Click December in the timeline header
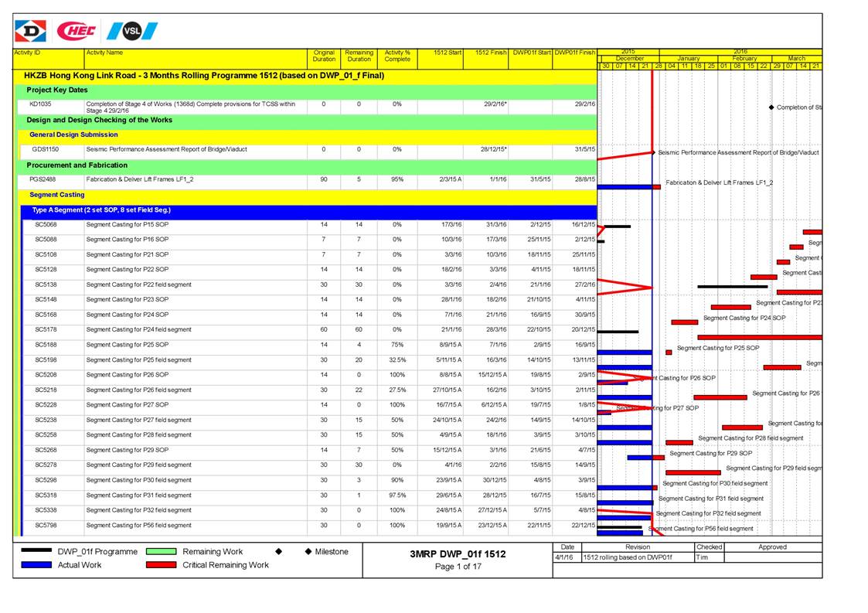 coord(630,58)
